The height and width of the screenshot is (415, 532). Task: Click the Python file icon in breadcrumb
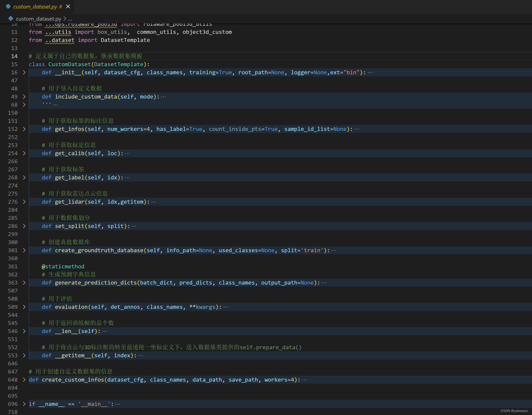coord(11,19)
